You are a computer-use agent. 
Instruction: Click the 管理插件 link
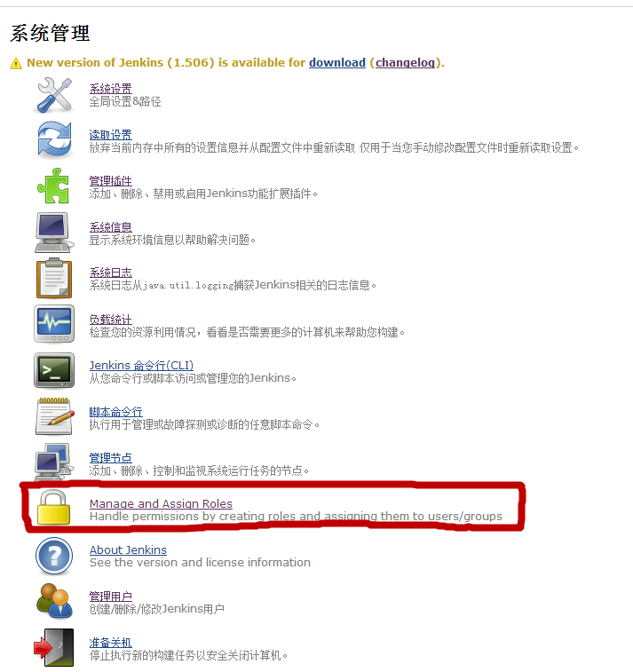click(111, 181)
